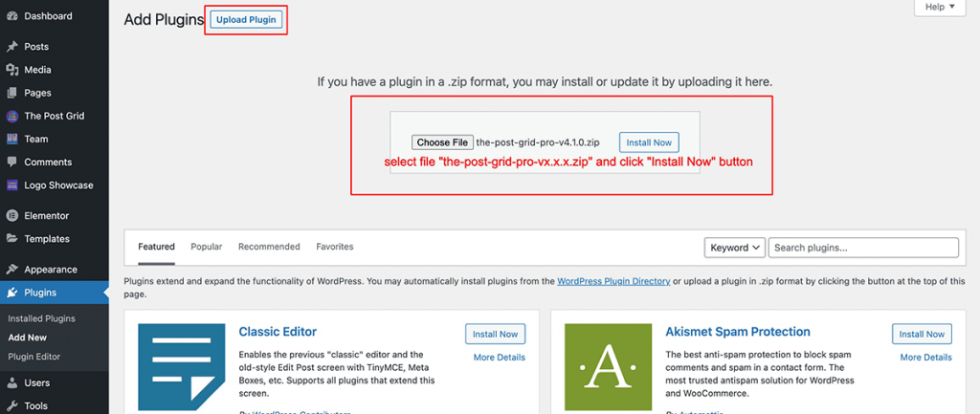The width and height of the screenshot is (980, 414).
Task: Click the Media icon in sidebar
Action: tap(11, 70)
